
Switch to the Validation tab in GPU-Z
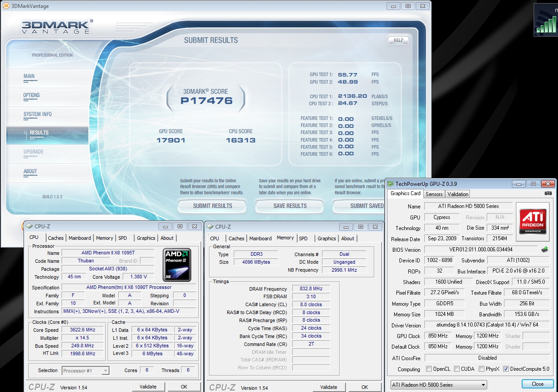click(x=458, y=194)
